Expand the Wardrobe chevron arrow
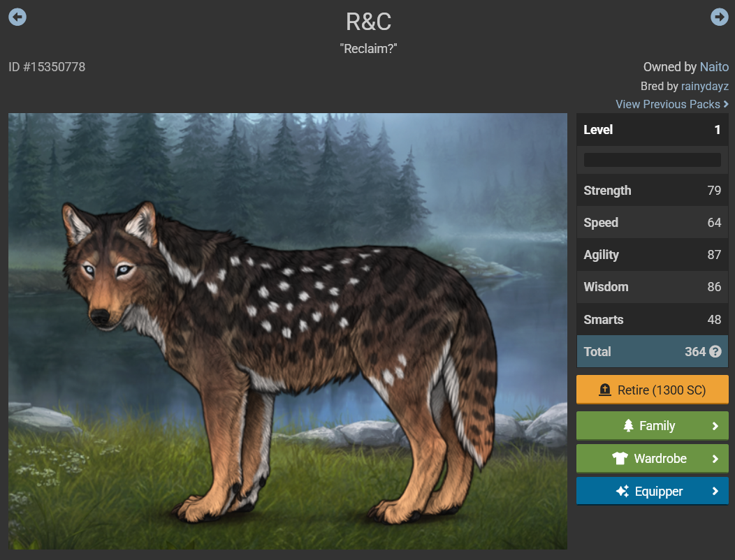This screenshot has width=735, height=560. pyautogui.click(x=715, y=459)
